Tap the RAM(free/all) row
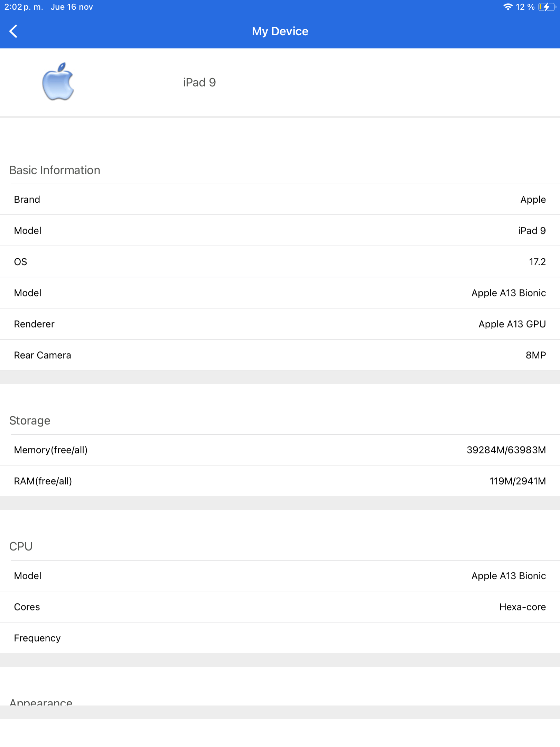560x747 pixels. coord(280,481)
